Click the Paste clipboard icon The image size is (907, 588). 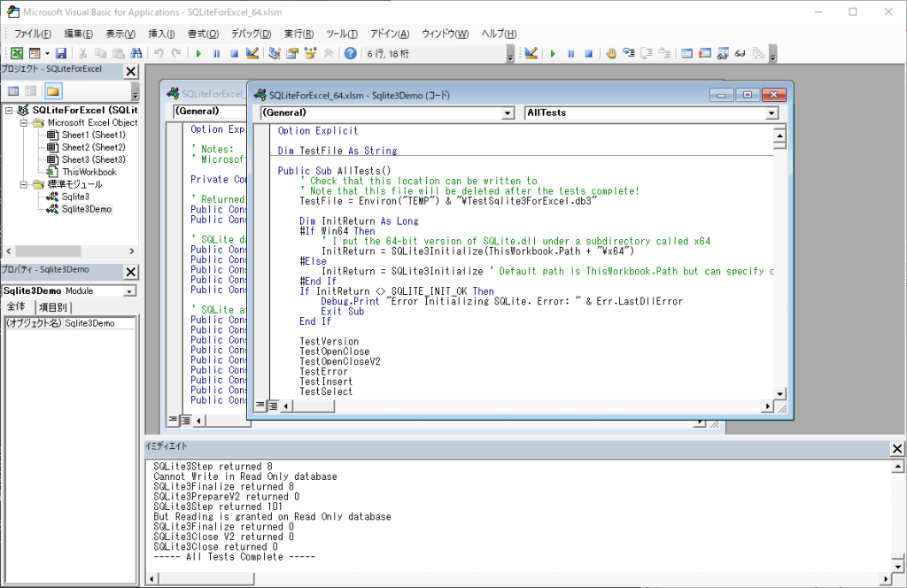coord(119,54)
